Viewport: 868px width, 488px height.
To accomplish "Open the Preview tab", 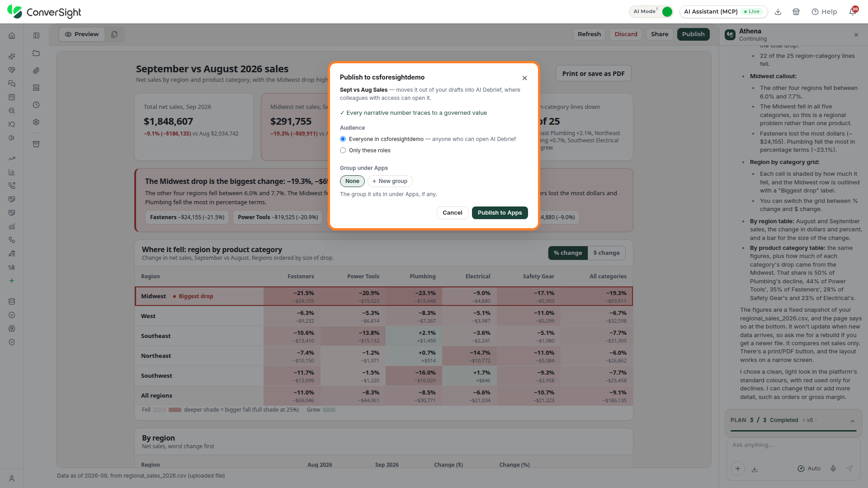I will pyautogui.click(x=82, y=34).
